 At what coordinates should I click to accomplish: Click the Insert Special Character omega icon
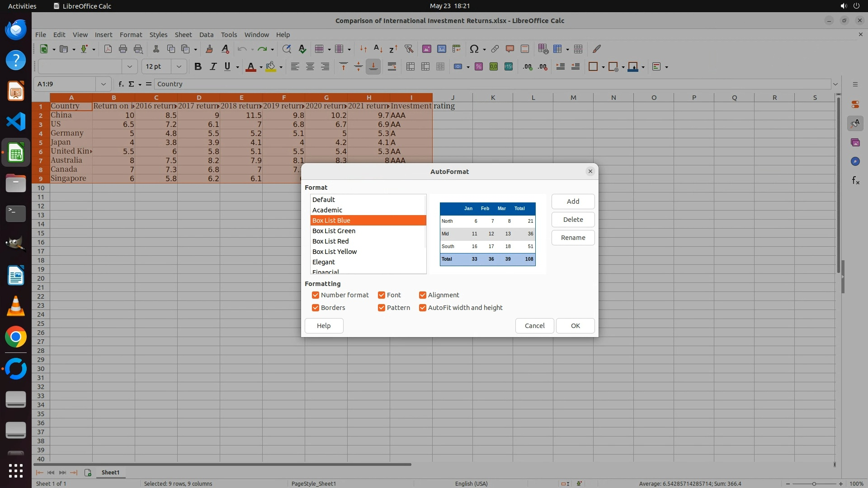click(474, 49)
